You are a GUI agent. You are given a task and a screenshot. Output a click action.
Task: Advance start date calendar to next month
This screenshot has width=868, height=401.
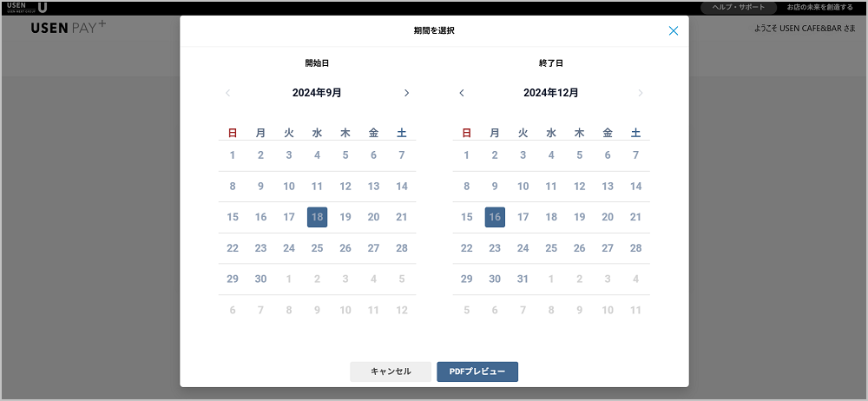406,93
